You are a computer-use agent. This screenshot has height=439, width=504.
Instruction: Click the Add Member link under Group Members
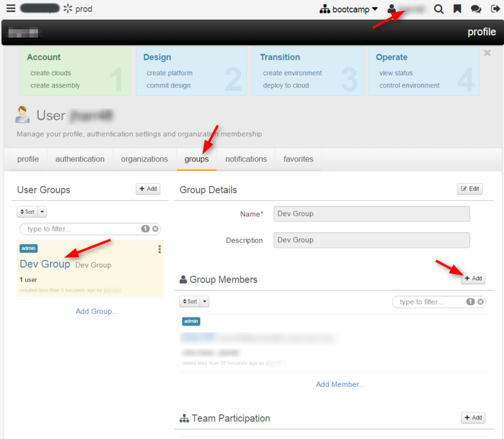click(x=340, y=384)
